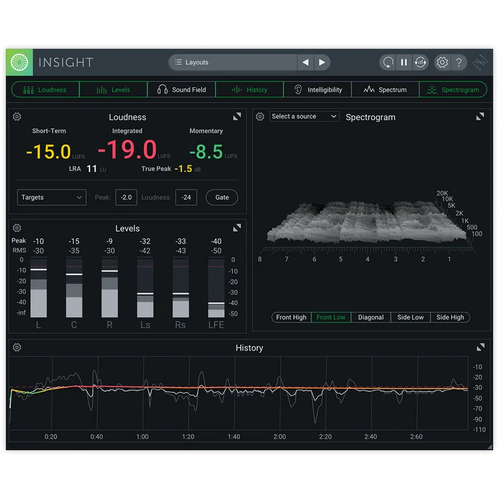Select Side High spectrogram view

pyautogui.click(x=450, y=317)
